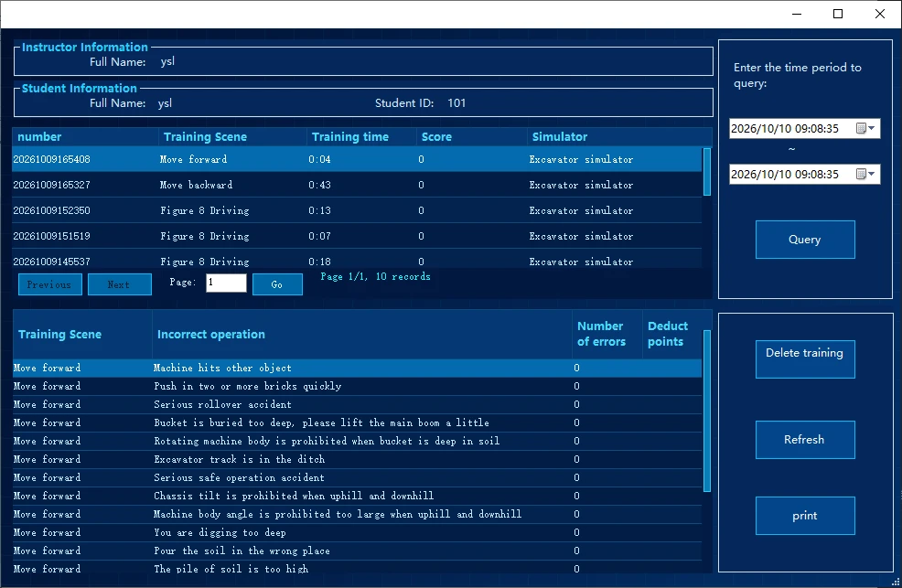Click the Page 1/1, 10 records label

click(375, 276)
